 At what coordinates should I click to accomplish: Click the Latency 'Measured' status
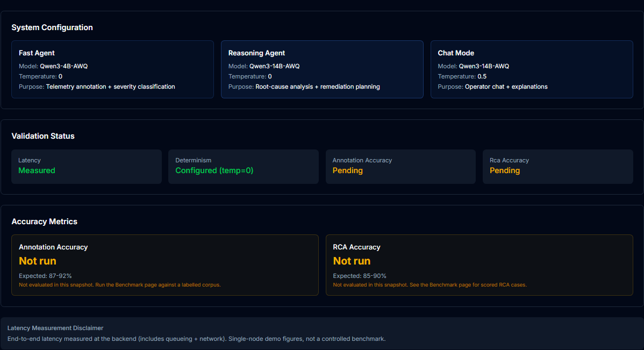coord(37,170)
